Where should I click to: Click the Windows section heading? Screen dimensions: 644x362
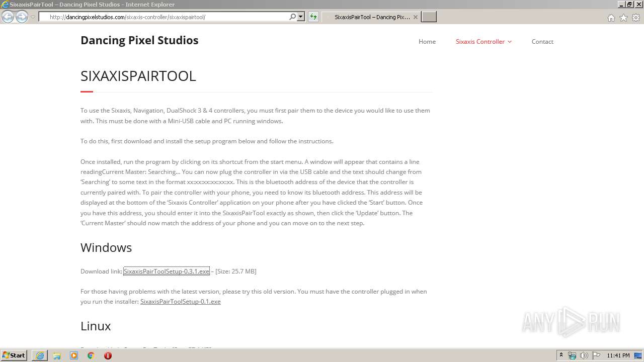coord(106,247)
